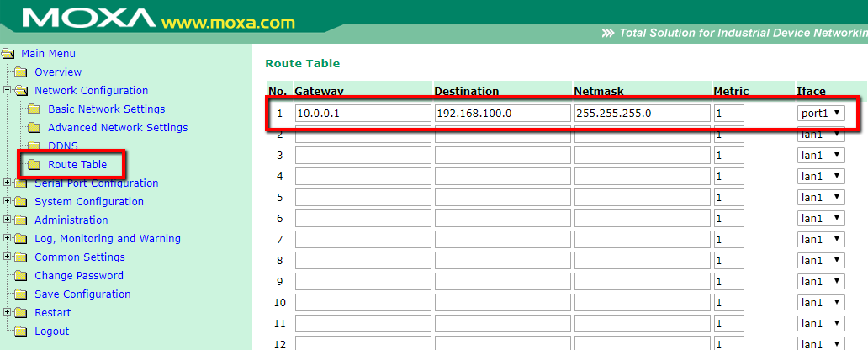Expand the System Configuration tree node
The image size is (868, 350).
(8, 202)
